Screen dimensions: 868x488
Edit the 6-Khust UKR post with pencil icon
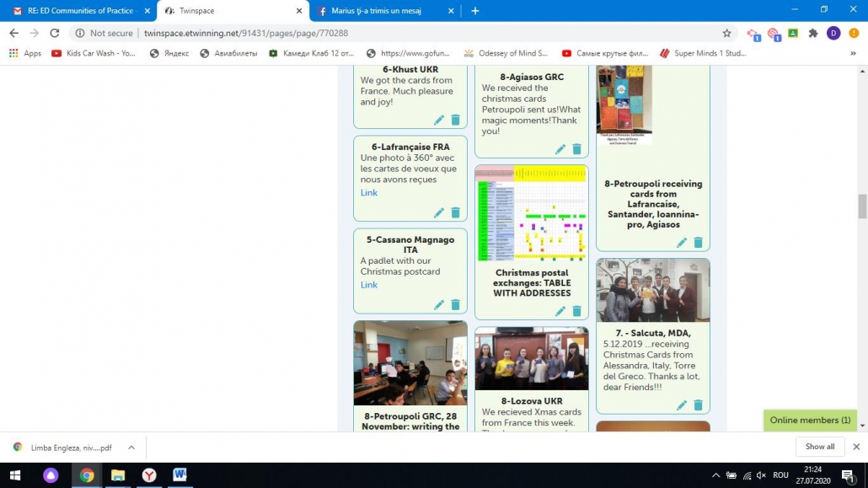pyautogui.click(x=439, y=121)
